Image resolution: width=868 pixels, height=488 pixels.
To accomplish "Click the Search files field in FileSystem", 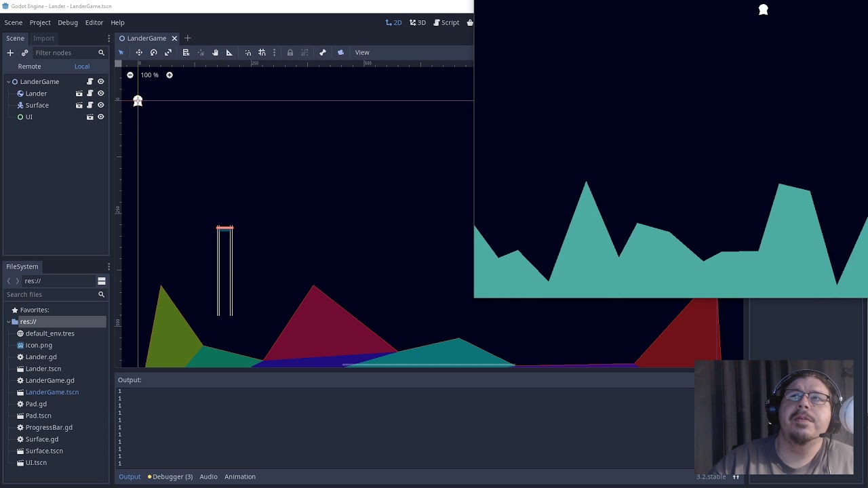I will pyautogui.click(x=55, y=294).
